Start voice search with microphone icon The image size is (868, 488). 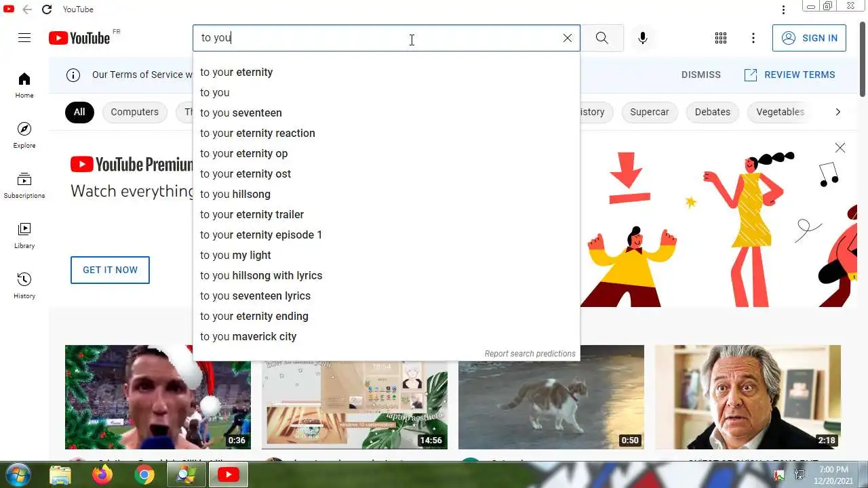coord(643,38)
